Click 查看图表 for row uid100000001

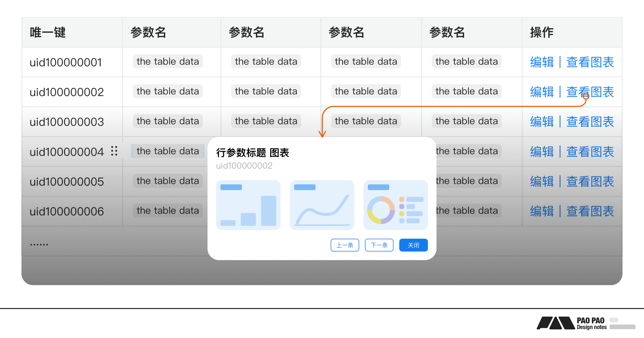tap(590, 62)
